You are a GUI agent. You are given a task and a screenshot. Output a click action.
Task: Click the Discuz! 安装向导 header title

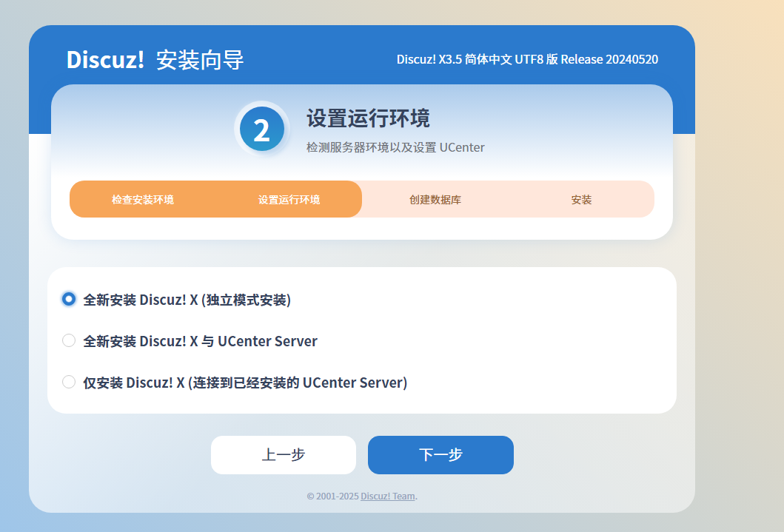click(155, 60)
